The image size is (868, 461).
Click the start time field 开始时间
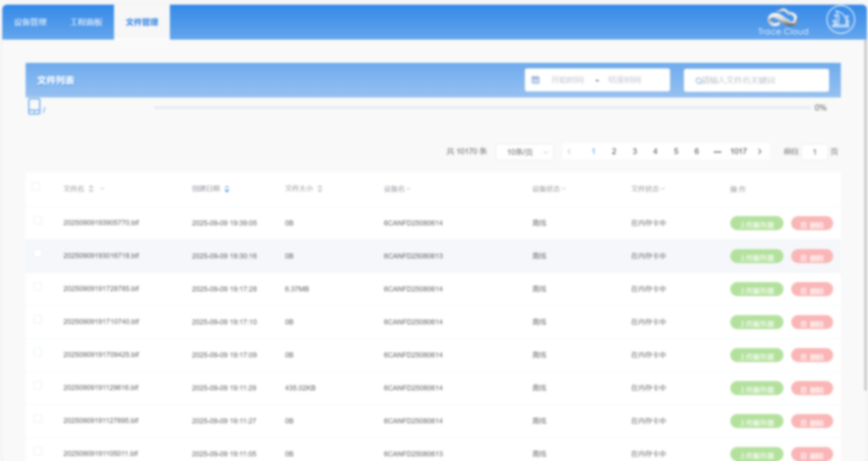pyautogui.click(x=567, y=80)
